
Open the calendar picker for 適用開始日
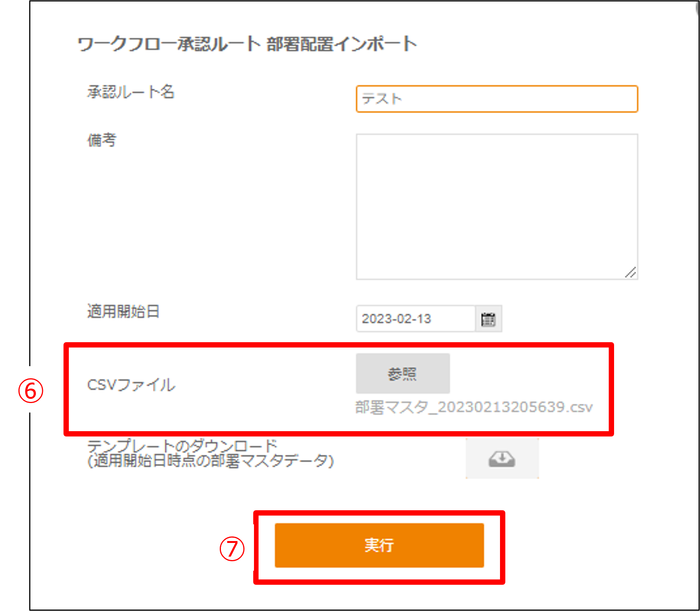(489, 319)
